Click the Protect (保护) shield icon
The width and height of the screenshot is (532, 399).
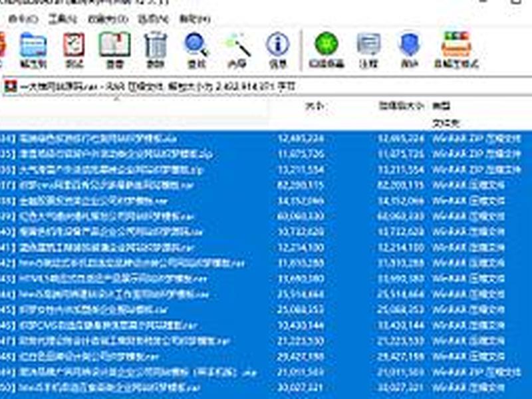[x=409, y=50]
